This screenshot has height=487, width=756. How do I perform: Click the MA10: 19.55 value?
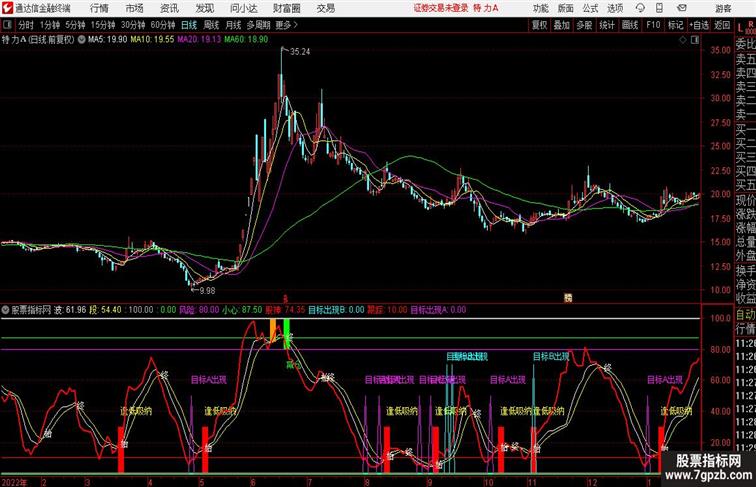coord(152,40)
